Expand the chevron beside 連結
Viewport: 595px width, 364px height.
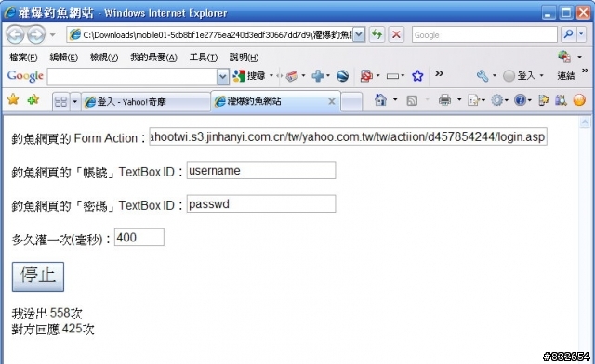(585, 71)
